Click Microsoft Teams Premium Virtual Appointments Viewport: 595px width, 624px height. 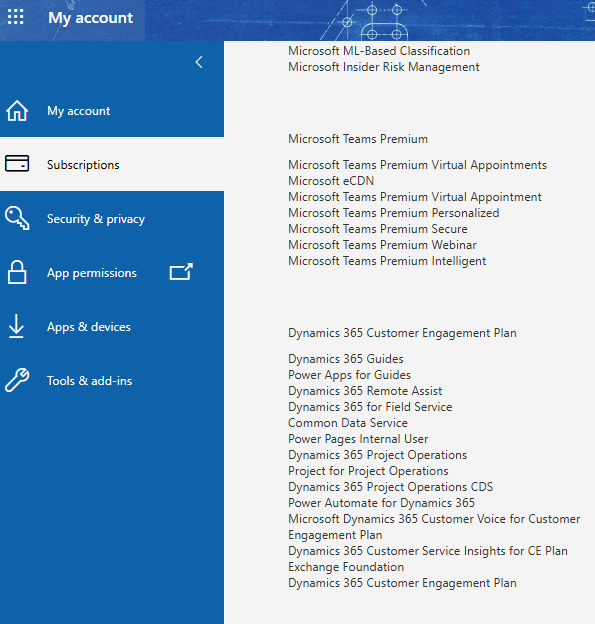(x=417, y=165)
